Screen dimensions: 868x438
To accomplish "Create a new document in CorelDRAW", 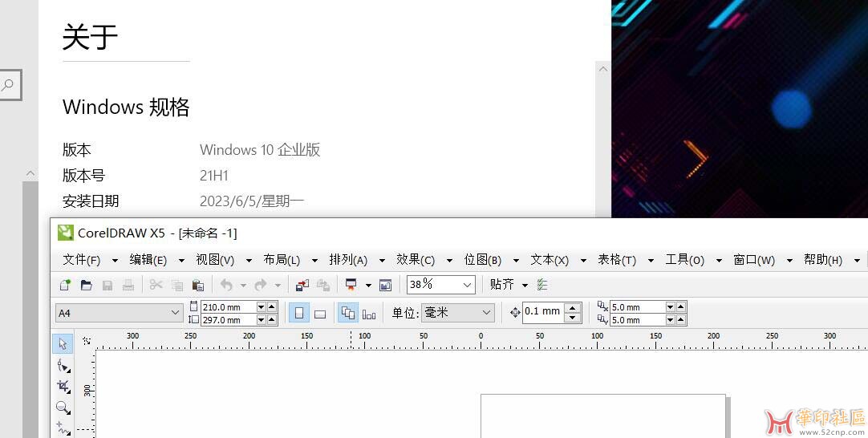I will click(65, 285).
